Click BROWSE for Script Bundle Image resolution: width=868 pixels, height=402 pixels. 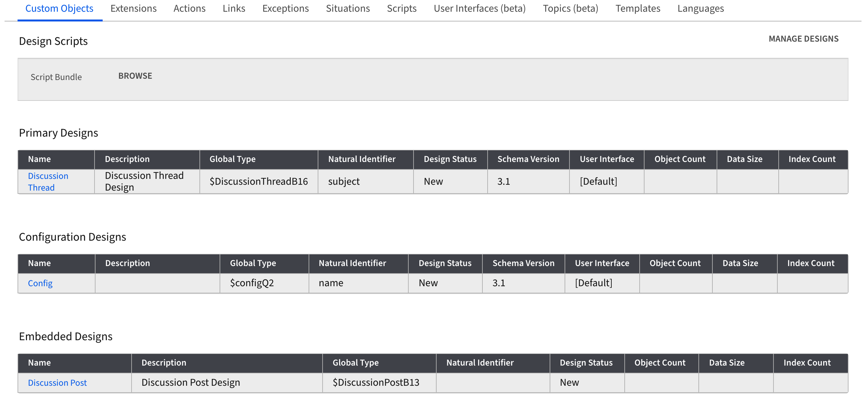pos(135,76)
